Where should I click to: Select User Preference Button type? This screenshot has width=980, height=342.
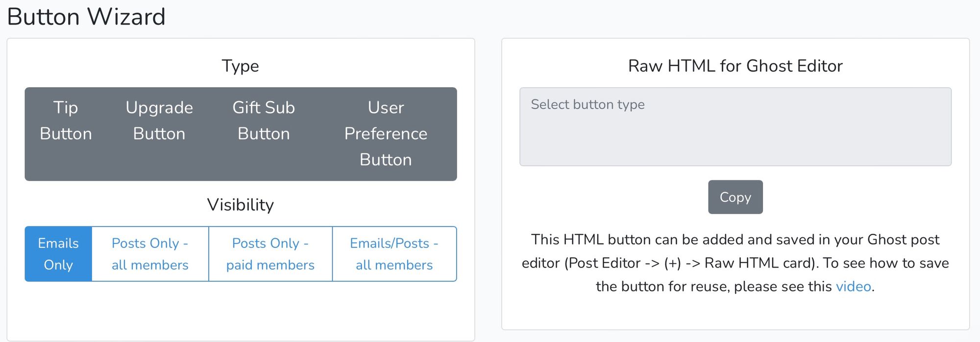tap(386, 134)
